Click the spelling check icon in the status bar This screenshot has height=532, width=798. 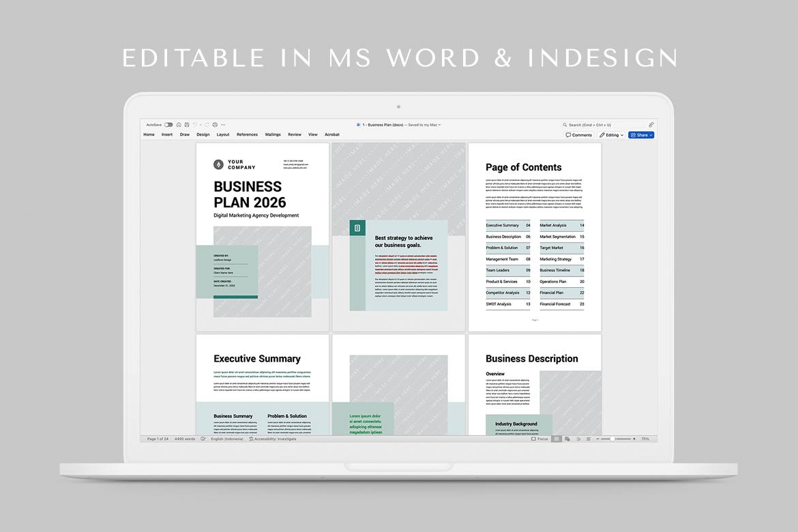(203, 439)
